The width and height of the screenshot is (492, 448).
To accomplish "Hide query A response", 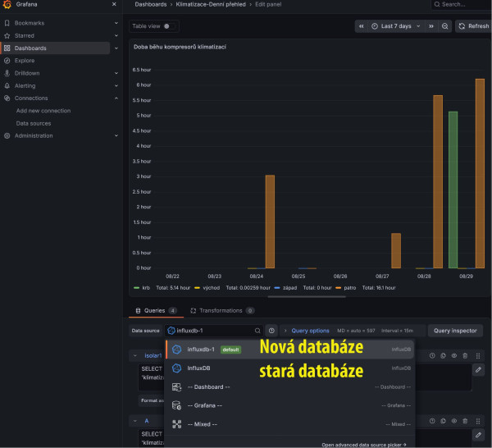I will point(454,421).
